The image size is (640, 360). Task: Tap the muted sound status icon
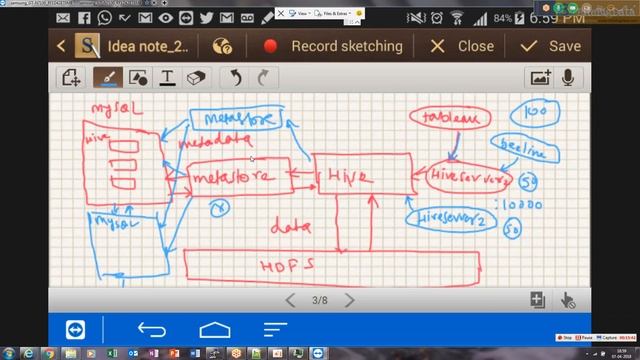click(x=416, y=18)
